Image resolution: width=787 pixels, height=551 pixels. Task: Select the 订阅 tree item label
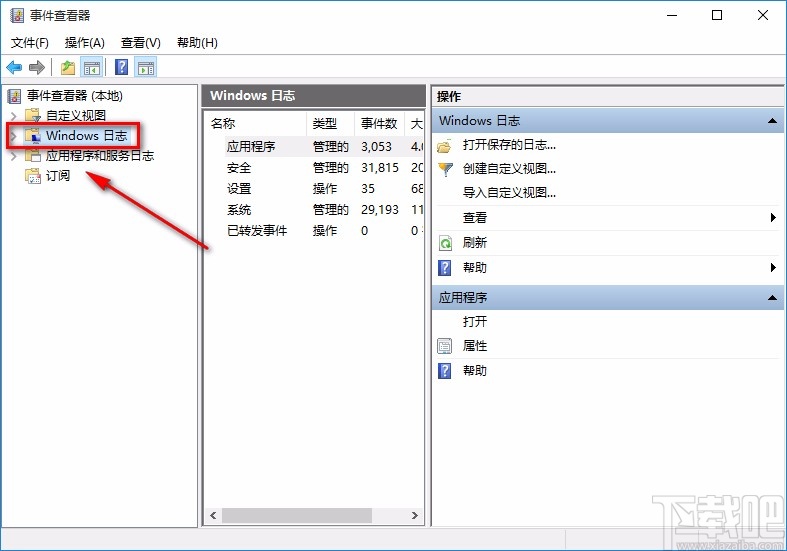[58, 176]
